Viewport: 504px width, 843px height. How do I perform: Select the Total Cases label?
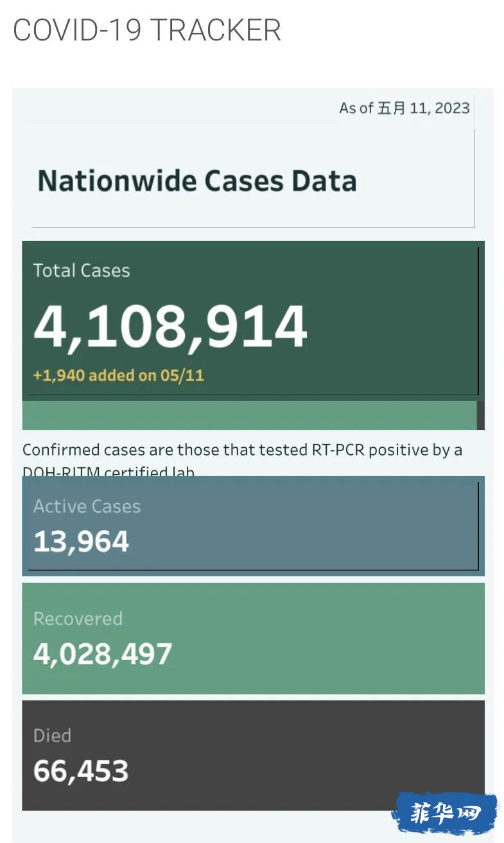(x=82, y=271)
